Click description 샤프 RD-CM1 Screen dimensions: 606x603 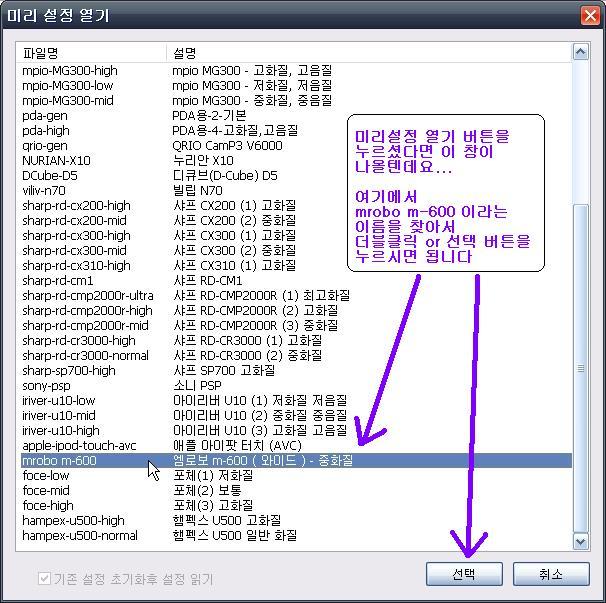[x=208, y=281]
